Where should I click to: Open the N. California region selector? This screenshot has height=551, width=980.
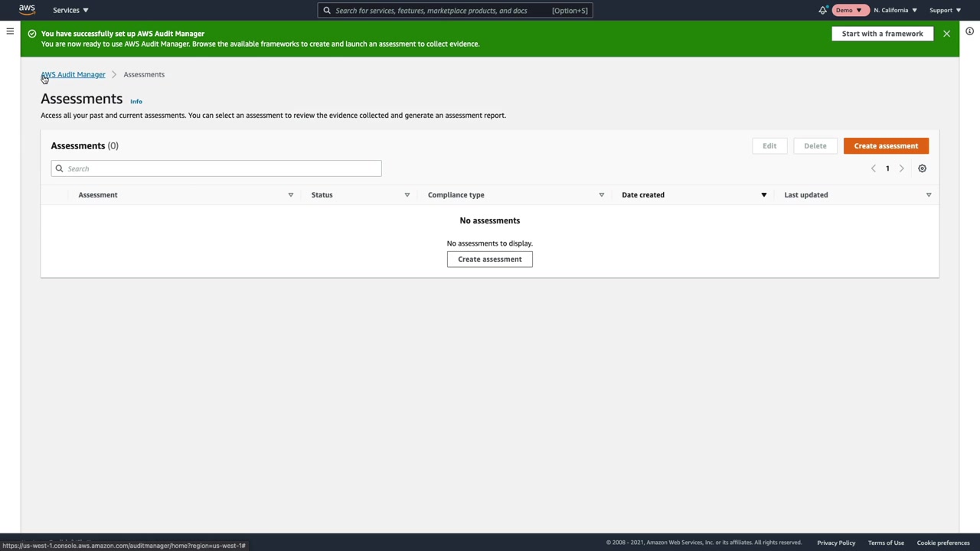point(895,10)
